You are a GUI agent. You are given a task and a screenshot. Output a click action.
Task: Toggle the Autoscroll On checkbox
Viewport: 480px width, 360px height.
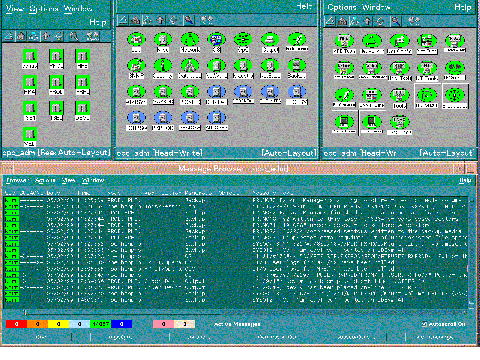424,324
